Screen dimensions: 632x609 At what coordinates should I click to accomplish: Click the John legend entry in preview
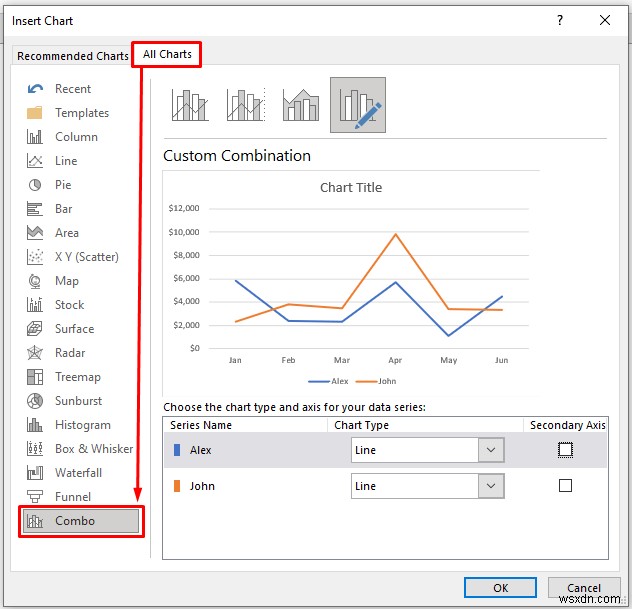376,381
